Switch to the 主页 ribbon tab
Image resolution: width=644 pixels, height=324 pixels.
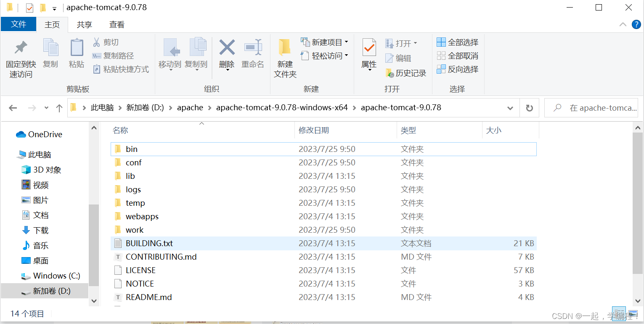coord(52,25)
